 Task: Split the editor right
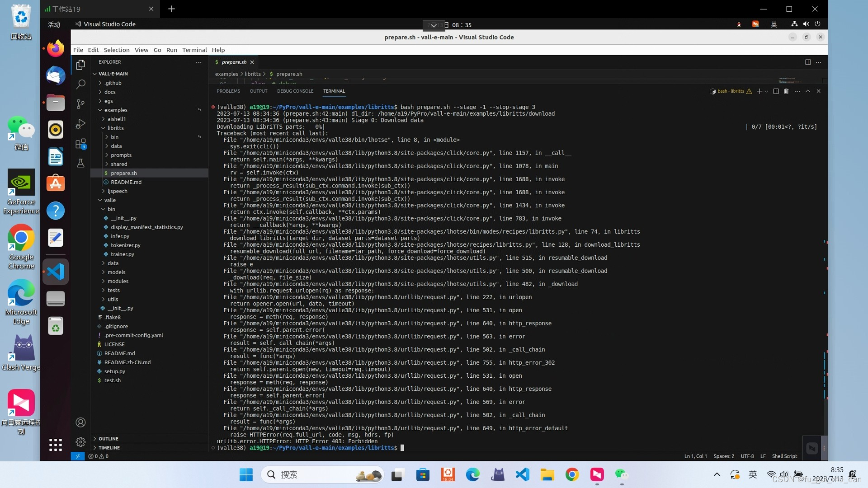(x=808, y=62)
